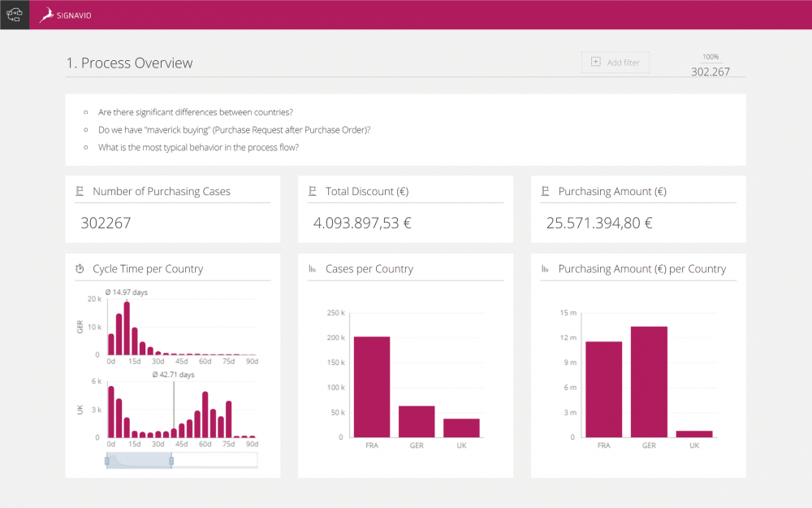This screenshot has height=508, width=812.
Task: Click the process diagram icon in top-left corner
Action: (15, 15)
